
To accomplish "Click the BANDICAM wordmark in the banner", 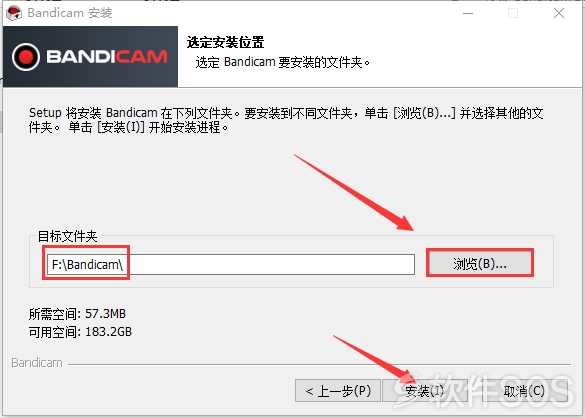I will (x=107, y=57).
